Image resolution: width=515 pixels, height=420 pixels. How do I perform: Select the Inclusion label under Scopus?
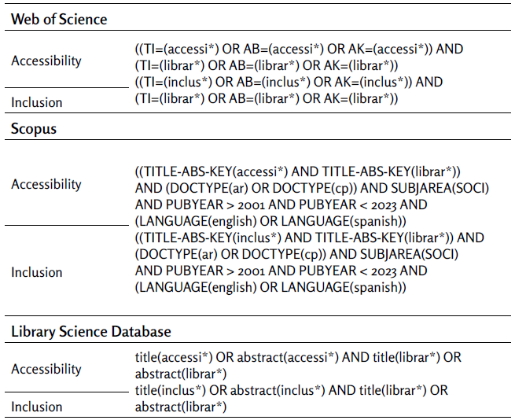tap(37, 272)
